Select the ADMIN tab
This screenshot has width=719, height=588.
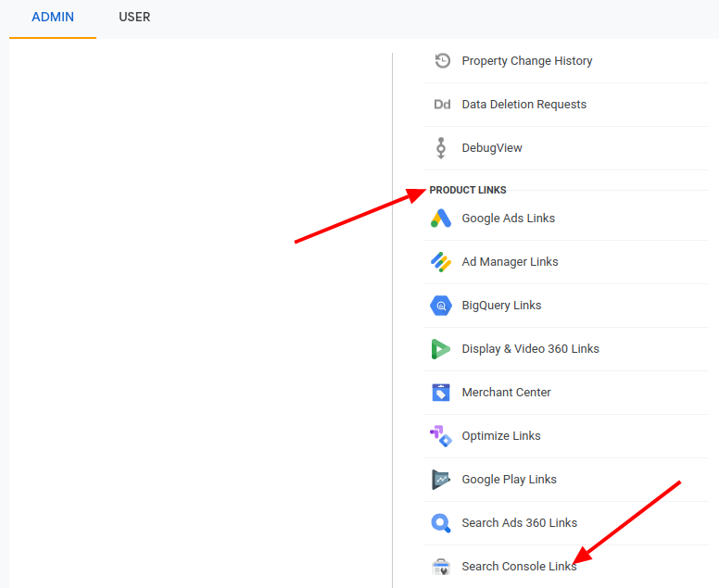coord(53,18)
